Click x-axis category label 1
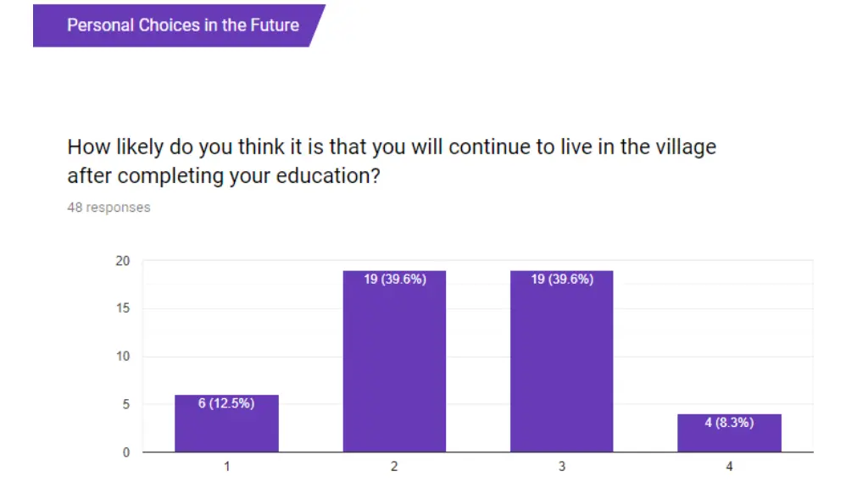This screenshot has width=868, height=488. point(226,467)
